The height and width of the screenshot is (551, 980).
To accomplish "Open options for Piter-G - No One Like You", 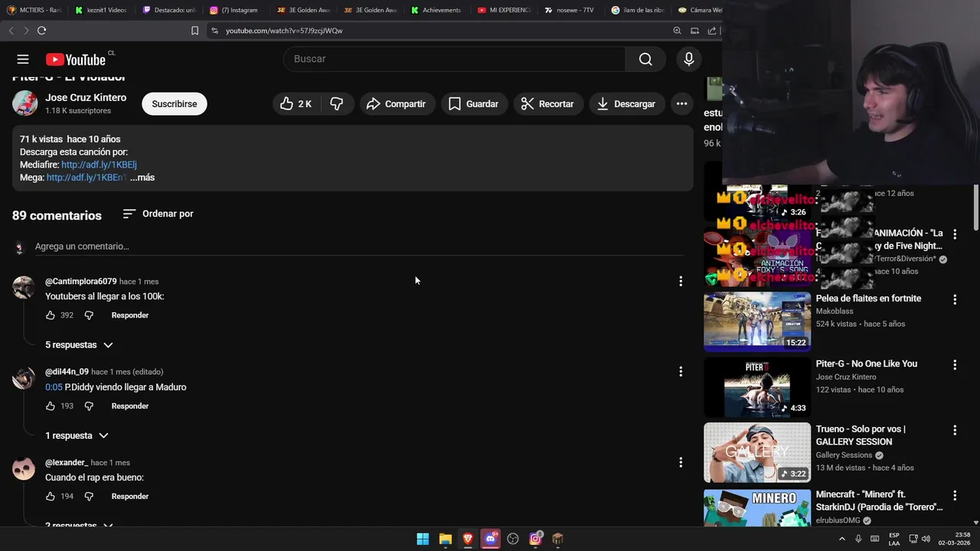I will 955,365.
